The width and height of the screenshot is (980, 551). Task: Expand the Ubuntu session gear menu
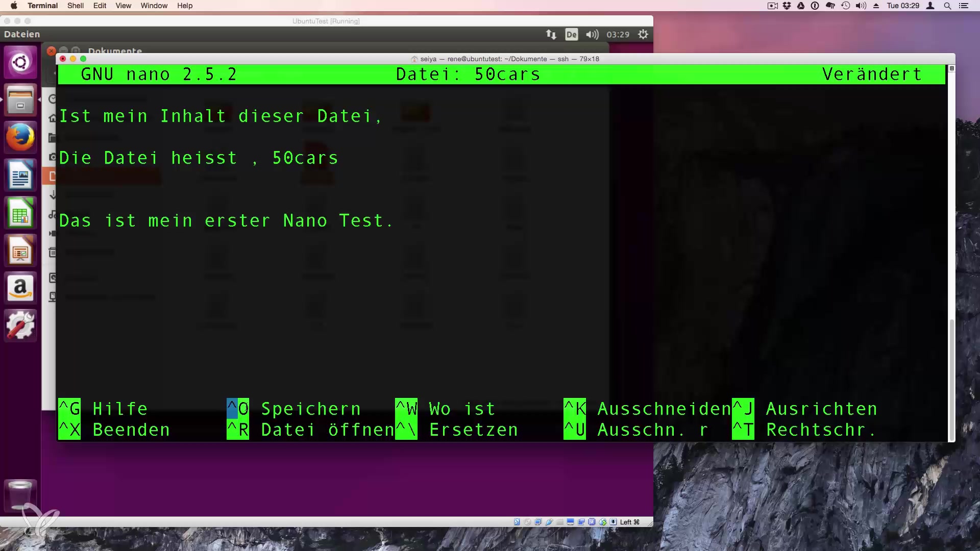643,34
